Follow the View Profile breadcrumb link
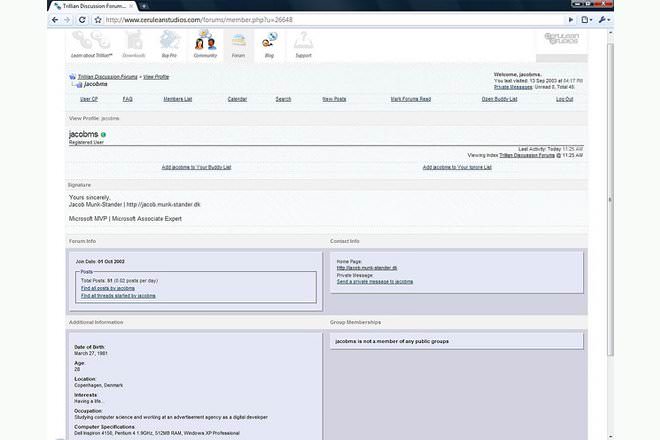 (x=156, y=77)
